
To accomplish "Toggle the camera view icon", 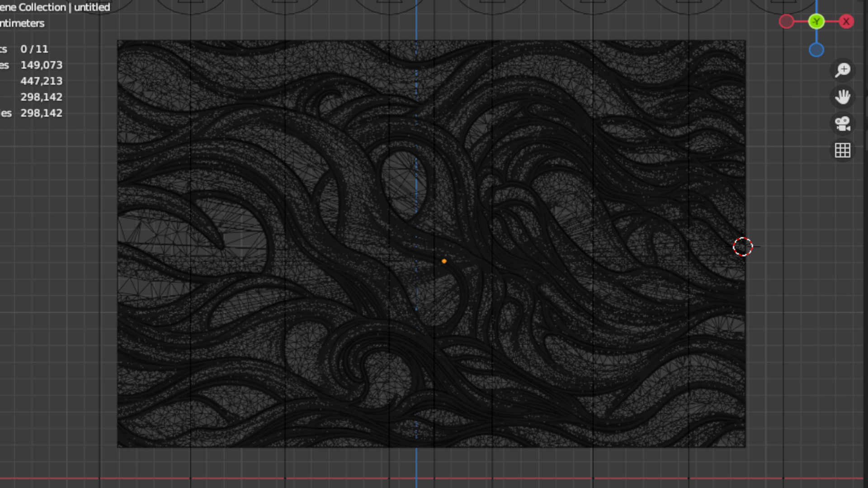I will point(843,123).
